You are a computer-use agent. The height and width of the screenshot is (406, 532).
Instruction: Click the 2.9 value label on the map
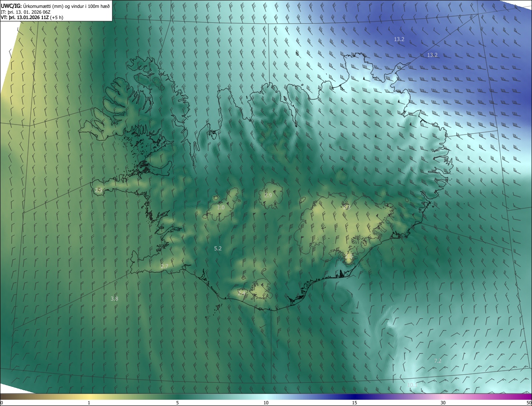click(x=268, y=195)
